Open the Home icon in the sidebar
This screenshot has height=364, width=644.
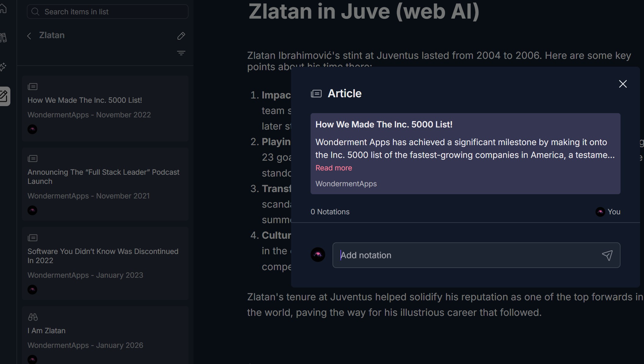[x=3, y=9]
